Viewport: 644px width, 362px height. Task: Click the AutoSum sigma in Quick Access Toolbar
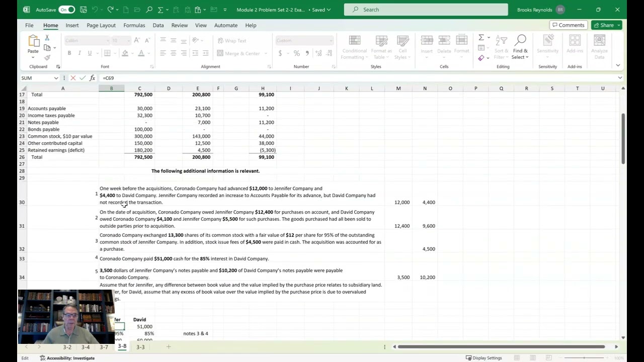tap(160, 10)
